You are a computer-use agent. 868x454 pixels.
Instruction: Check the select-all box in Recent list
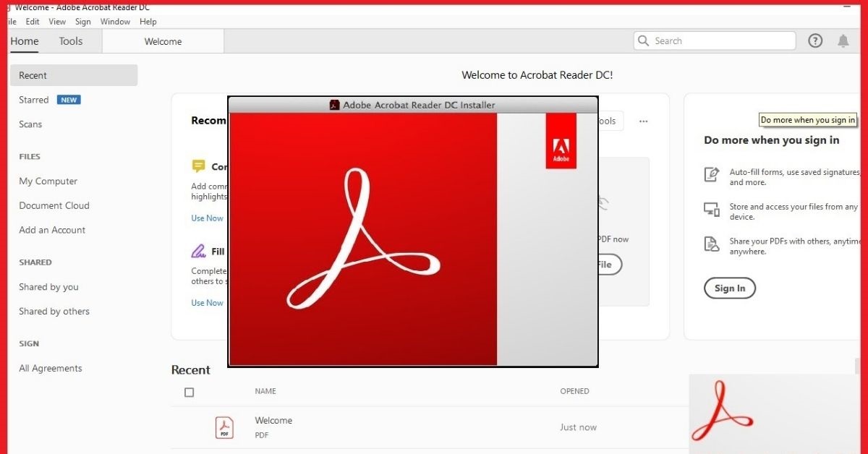click(189, 392)
